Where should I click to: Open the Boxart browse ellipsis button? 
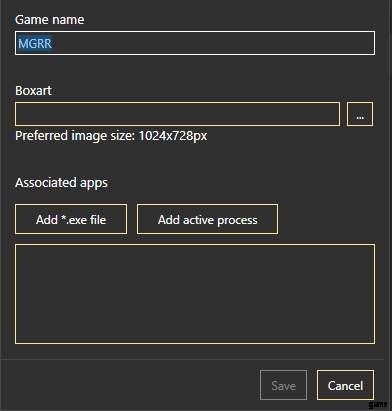[360, 114]
